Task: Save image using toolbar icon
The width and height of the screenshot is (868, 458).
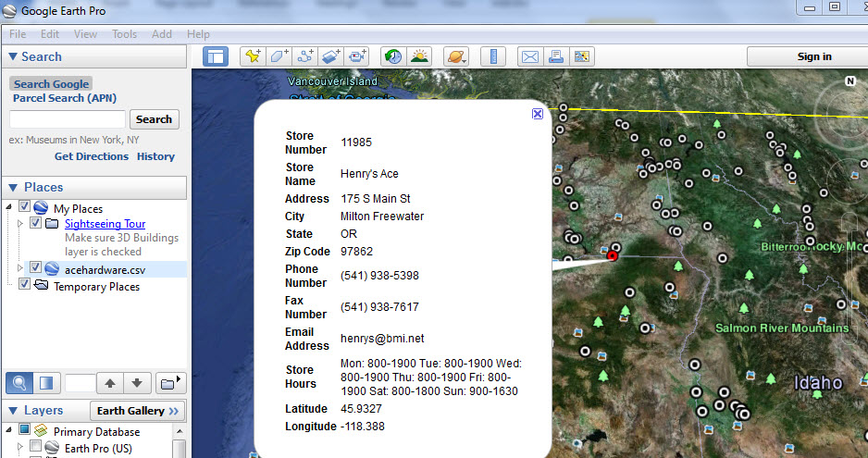Action: (x=582, y=56)
